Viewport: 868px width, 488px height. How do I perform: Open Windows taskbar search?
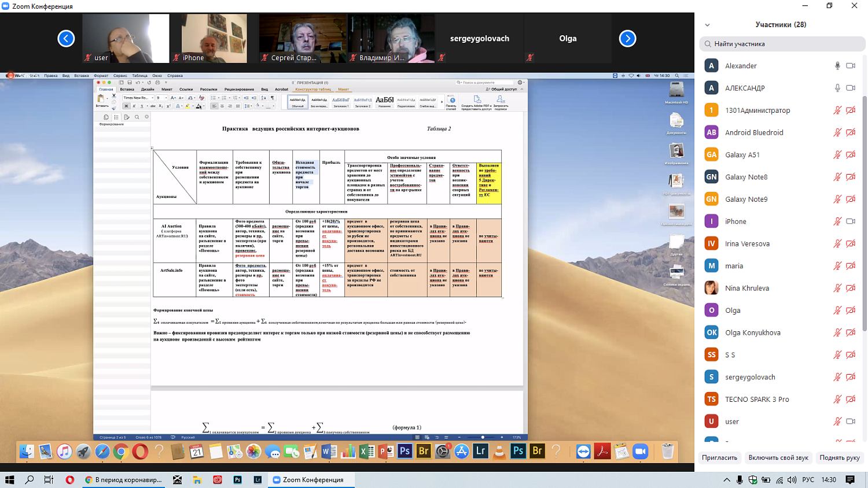[x=30, y=480]
